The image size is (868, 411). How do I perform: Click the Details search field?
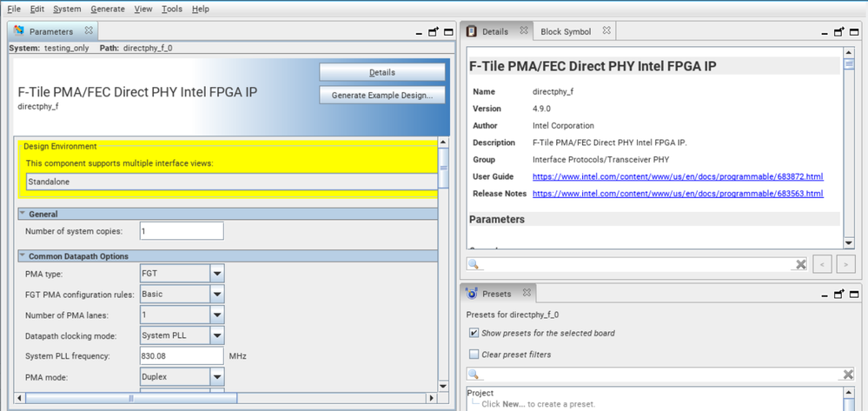coord(637,264)
